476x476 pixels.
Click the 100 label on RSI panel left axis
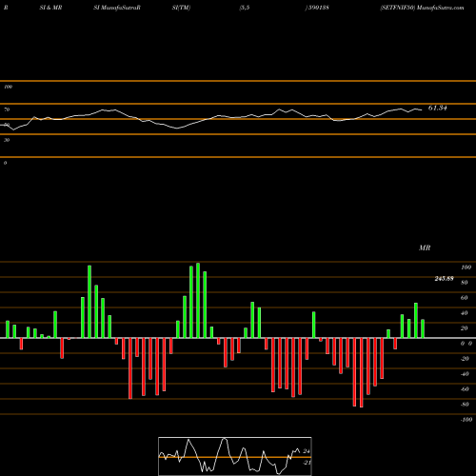coord(8,87)
